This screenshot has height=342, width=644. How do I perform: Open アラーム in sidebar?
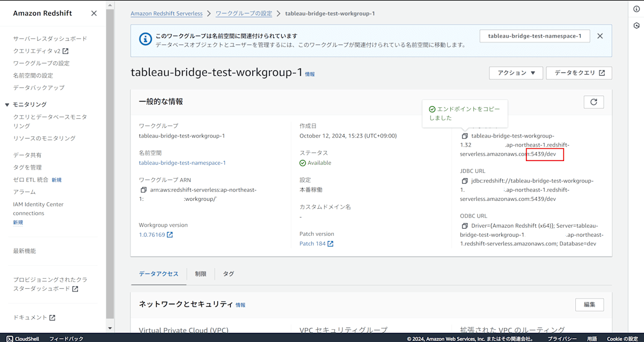pyautogui.click(x=24, y=192)
